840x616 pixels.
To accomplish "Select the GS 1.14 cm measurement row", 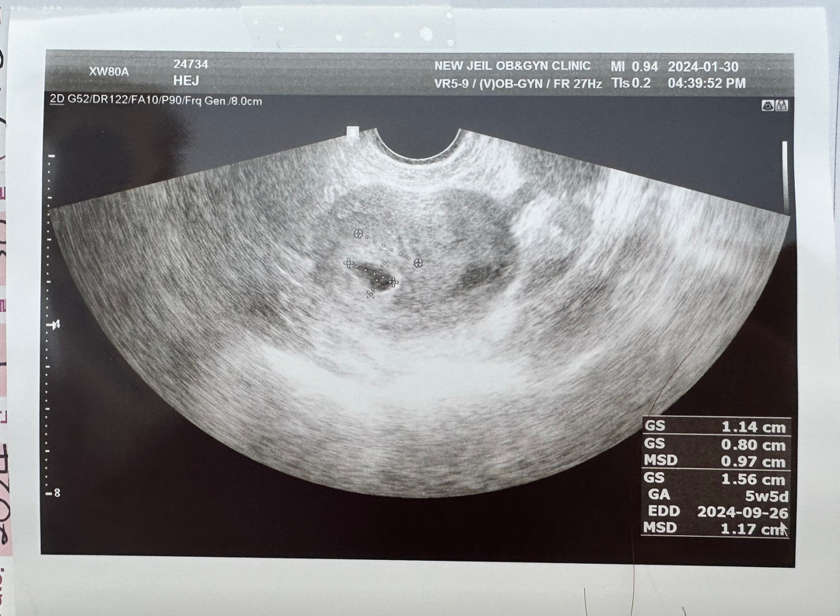I will [x=716, y=427].
